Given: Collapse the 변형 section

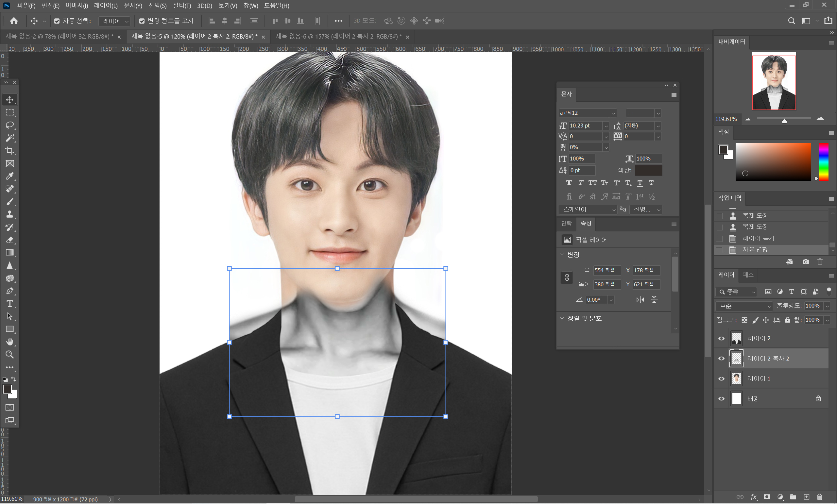Looking at the screenshot, I should [562, 254].
